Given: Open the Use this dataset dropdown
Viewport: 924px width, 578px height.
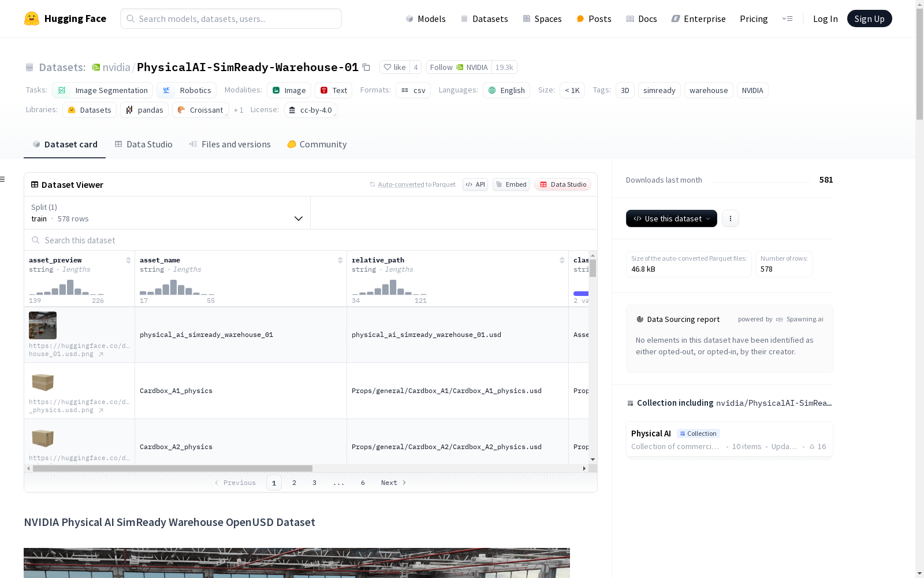Looking at the screenshot, I should [672, 218].
